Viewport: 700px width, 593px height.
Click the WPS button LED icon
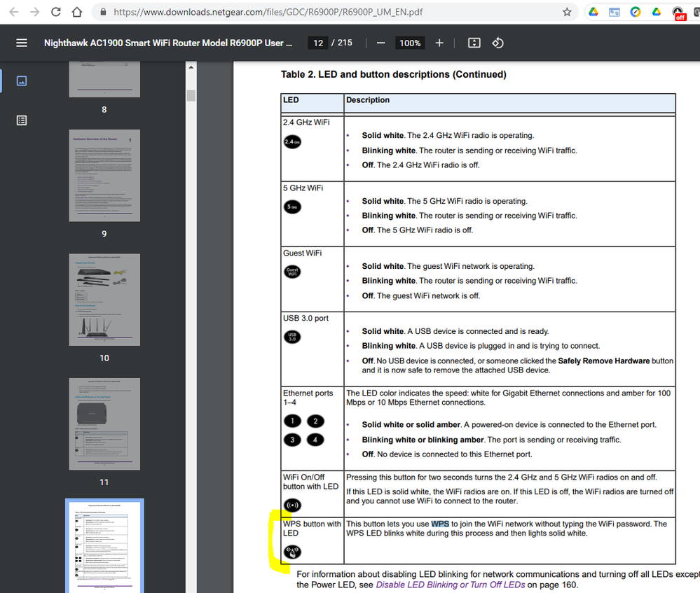pyautogui.click(x=292, y=552)
